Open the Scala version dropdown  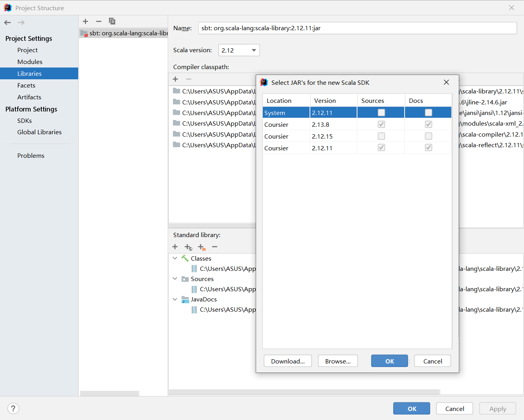point(239,50)
